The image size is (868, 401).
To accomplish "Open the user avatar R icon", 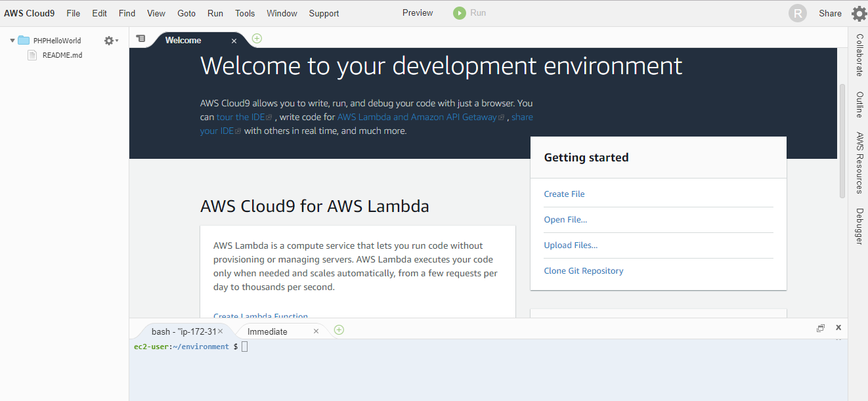I will pyautogui.click(x=798, y=13).
